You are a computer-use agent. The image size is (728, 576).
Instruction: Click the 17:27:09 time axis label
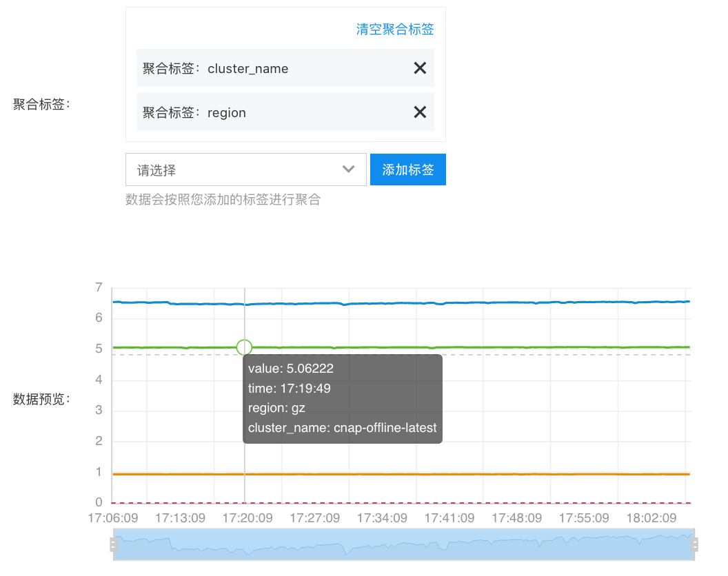pos(315,518)
